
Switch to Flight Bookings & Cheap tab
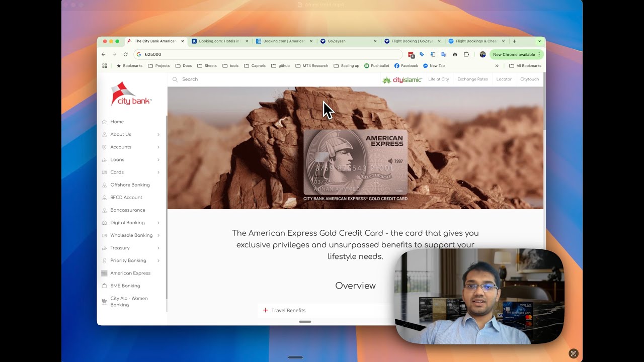[477, 41]
